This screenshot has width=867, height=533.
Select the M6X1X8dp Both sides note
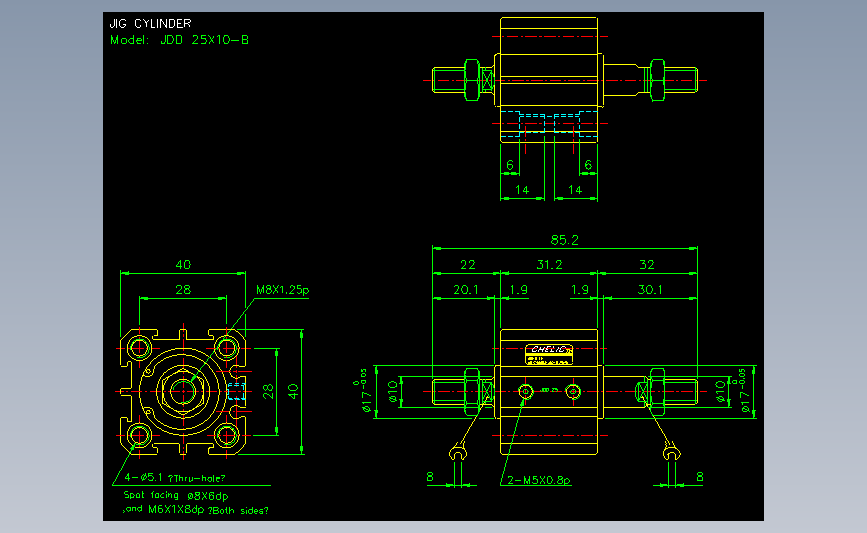(196, 510)
